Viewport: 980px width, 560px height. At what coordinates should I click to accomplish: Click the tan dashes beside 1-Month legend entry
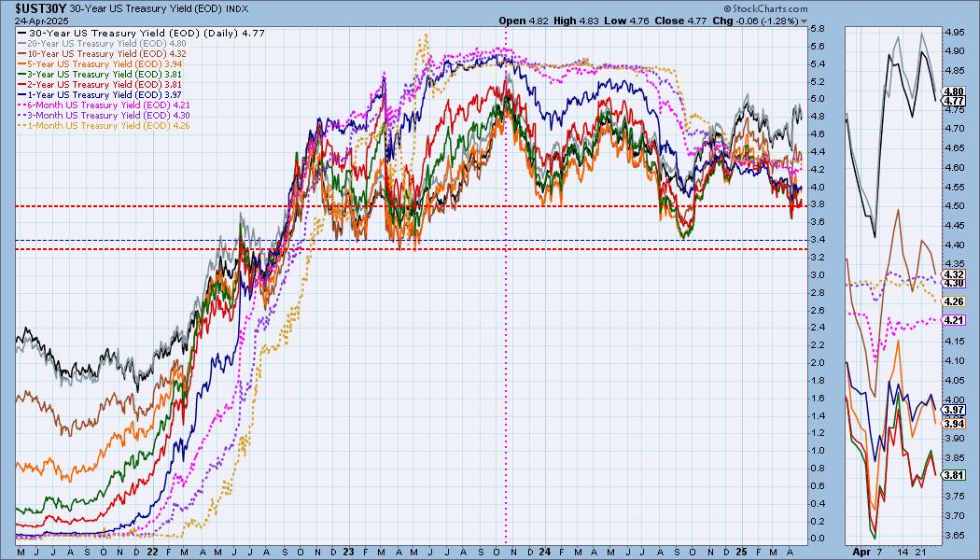22,126
